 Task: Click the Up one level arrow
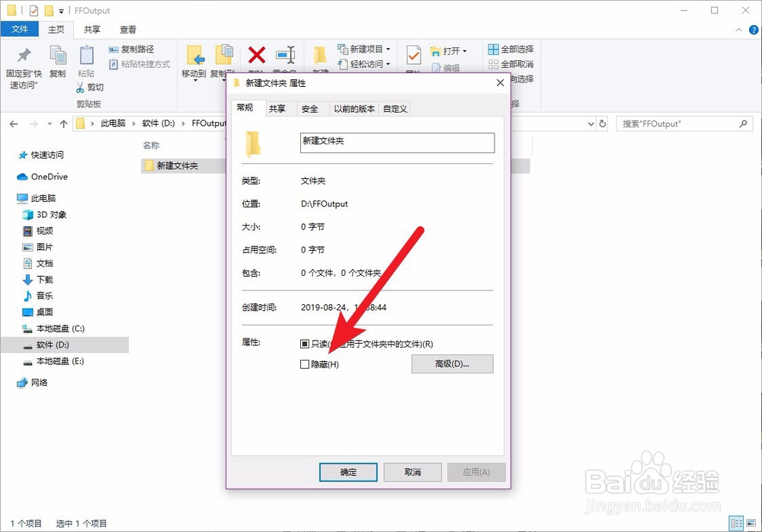click(x=64, y=124)
